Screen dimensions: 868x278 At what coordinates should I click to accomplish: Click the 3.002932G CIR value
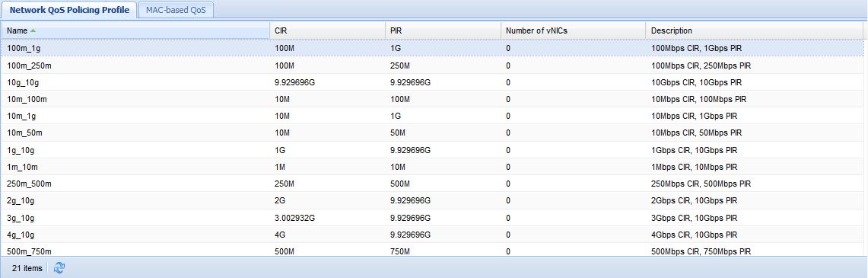point(295,218)
